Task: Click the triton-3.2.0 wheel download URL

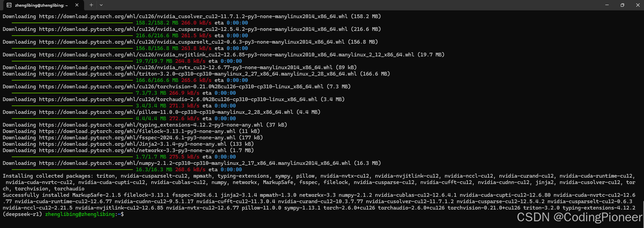Action: click(198, 74)
